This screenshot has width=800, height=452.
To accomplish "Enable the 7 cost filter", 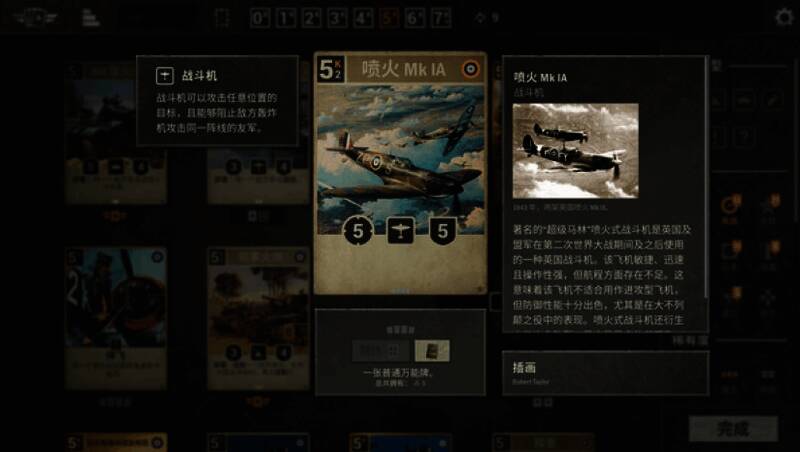I will [441, 19].
